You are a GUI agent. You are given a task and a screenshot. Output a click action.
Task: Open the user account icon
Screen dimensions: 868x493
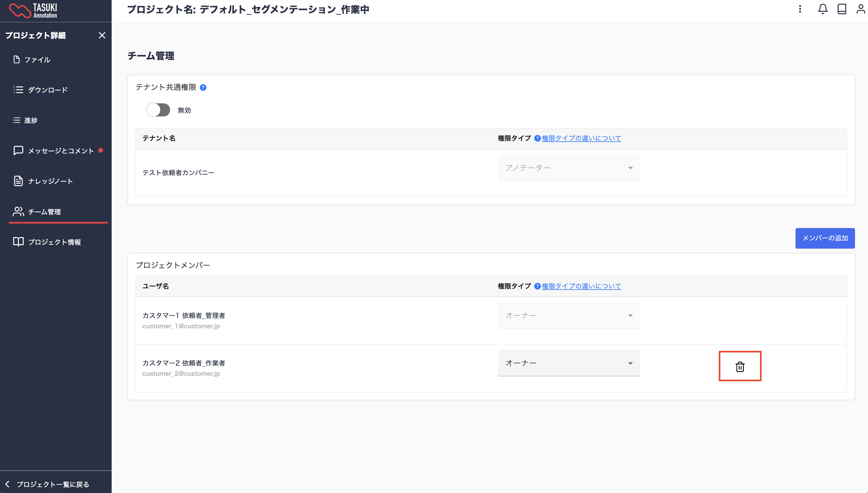click(x=861, y=9)
